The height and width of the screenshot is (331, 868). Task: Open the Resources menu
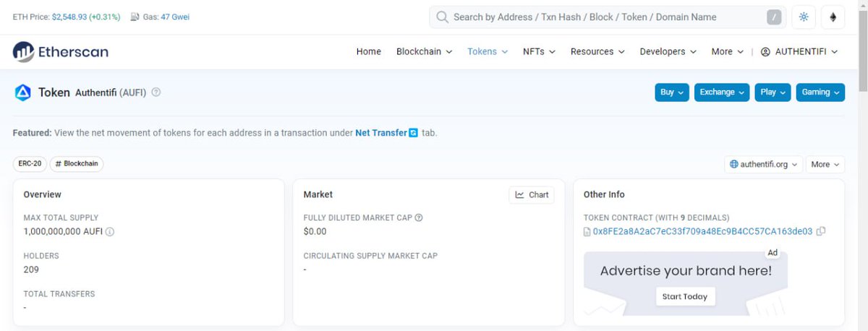597,52
